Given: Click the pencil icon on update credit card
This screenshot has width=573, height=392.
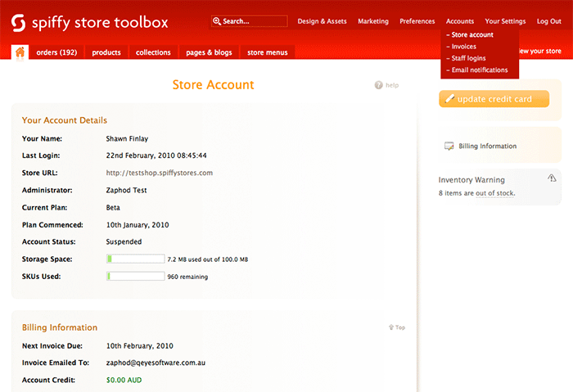Looking at the screenshot, I should (x=449, y=99).
